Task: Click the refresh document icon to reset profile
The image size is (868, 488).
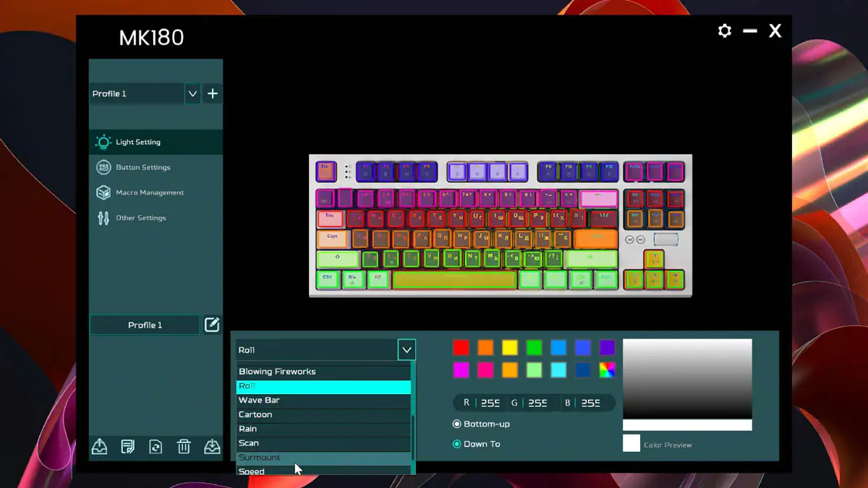Action: click(156, 447)
